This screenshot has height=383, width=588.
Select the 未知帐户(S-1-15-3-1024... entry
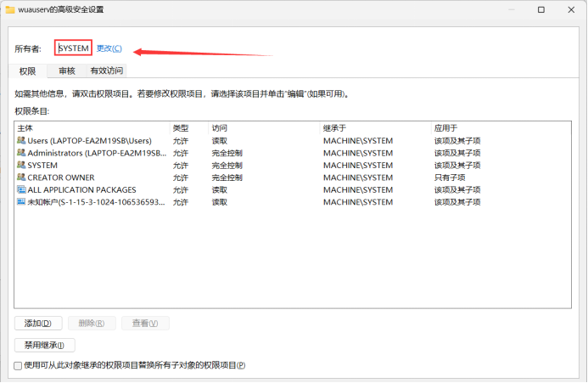(x=96, y=202)
